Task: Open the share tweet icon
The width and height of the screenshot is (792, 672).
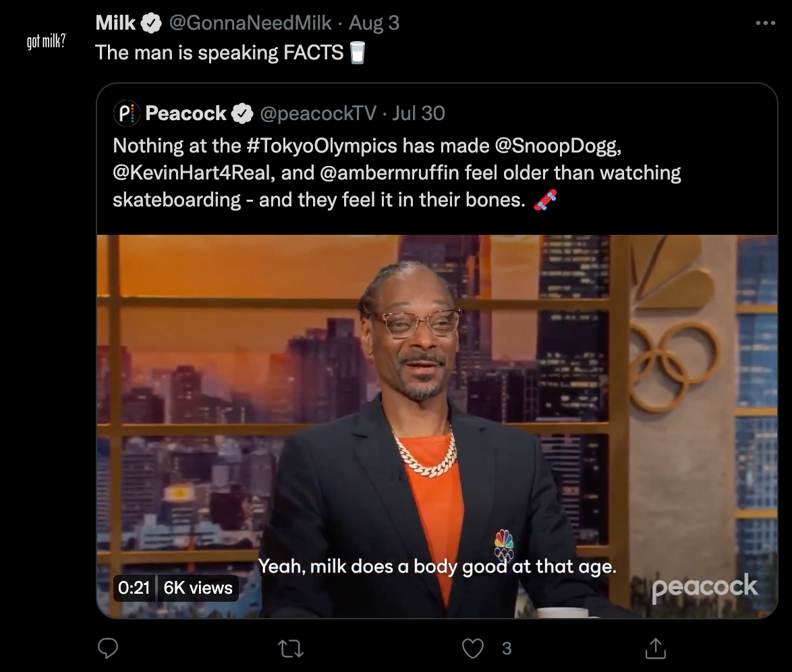Action: click(656, 648)
